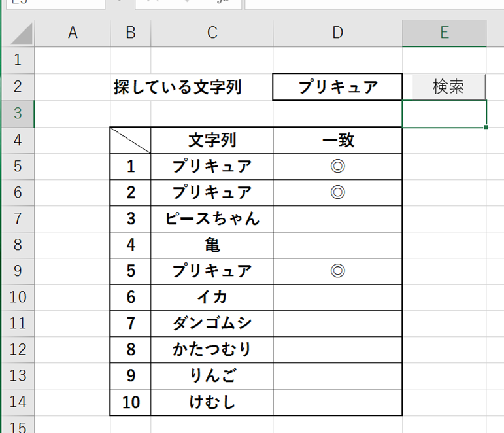Select row 7 header
The height and width of the screenshot is (433, 504).
click(17, 218)
